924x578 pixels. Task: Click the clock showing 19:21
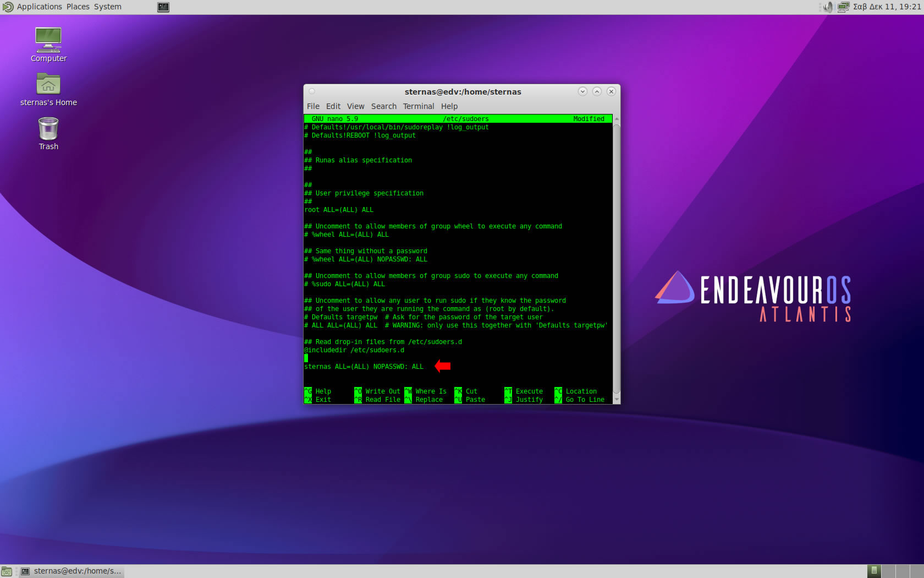click(887, 7)
